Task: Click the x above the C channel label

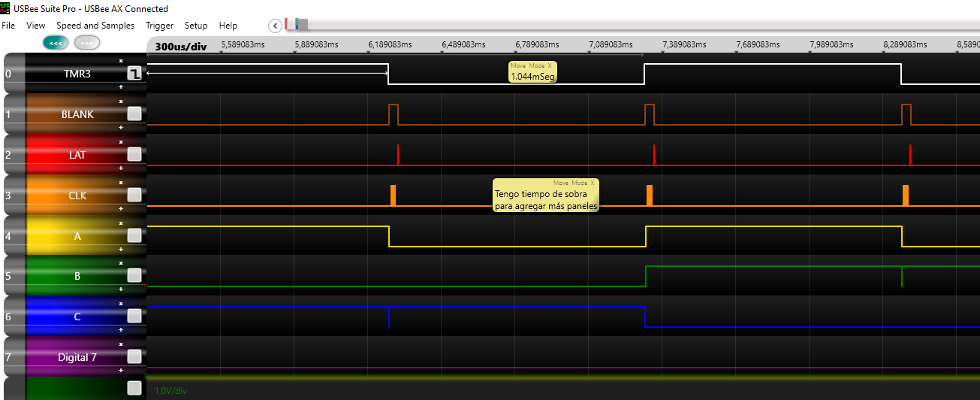Action: 121,304
